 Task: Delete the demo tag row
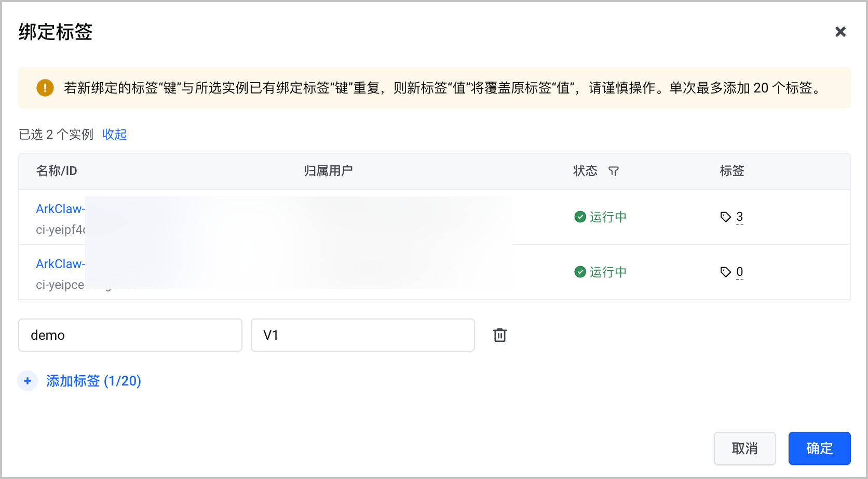[500, 335]
